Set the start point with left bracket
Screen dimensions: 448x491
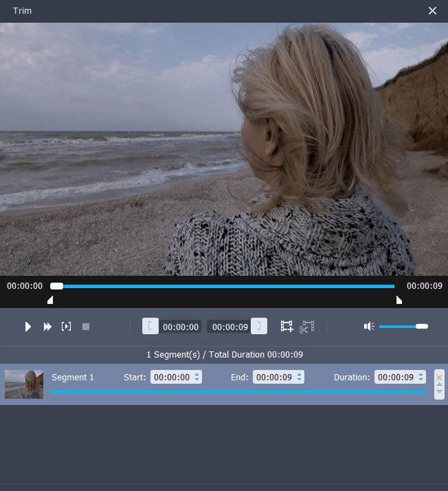click(150, 326)
